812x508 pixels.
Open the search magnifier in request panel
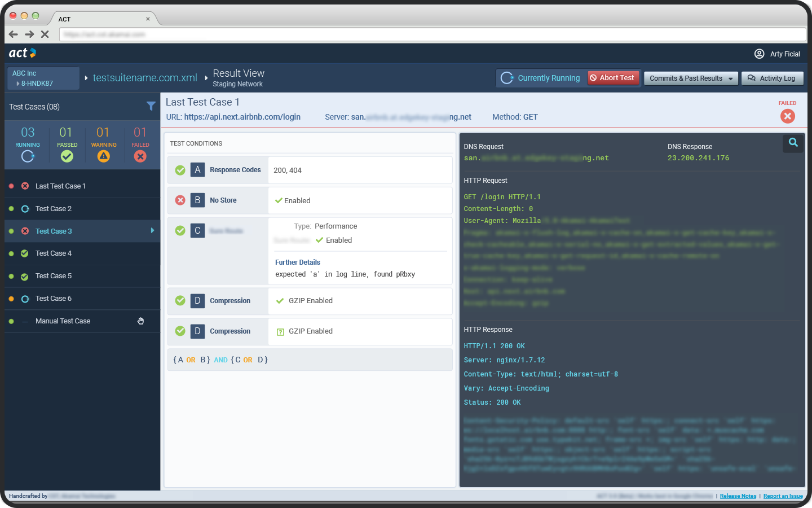793,143
